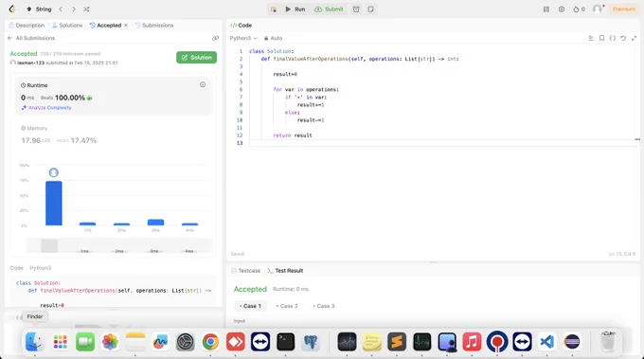The width and height of the screenshot is (644, 359).
Task: Click the 17.47% memory beats value
Action: point(83,140)
